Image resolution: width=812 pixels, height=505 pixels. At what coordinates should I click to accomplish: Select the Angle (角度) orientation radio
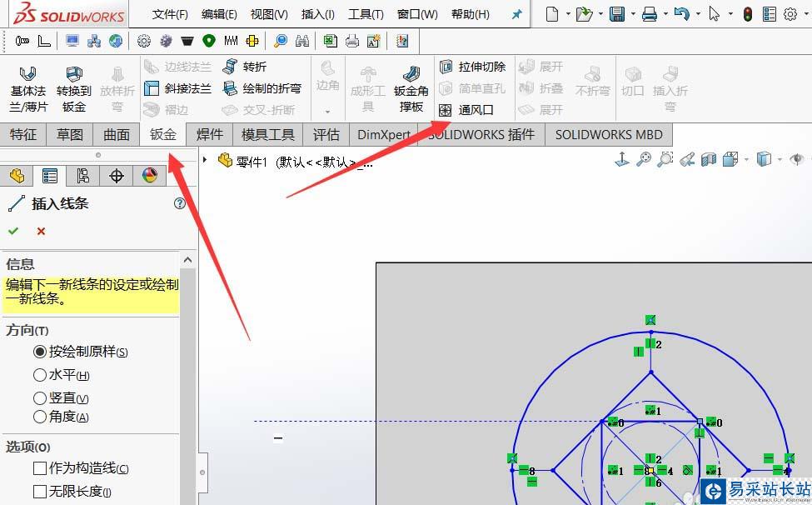coord(40,417)
